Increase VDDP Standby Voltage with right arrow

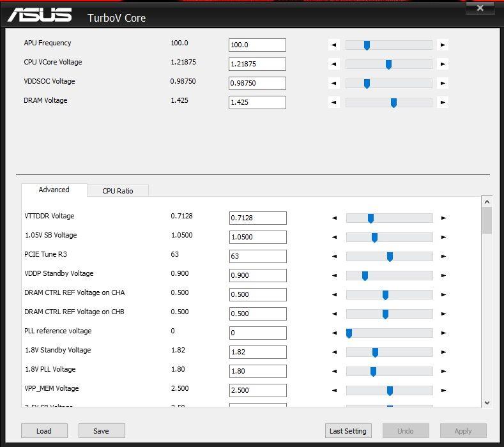443,275
